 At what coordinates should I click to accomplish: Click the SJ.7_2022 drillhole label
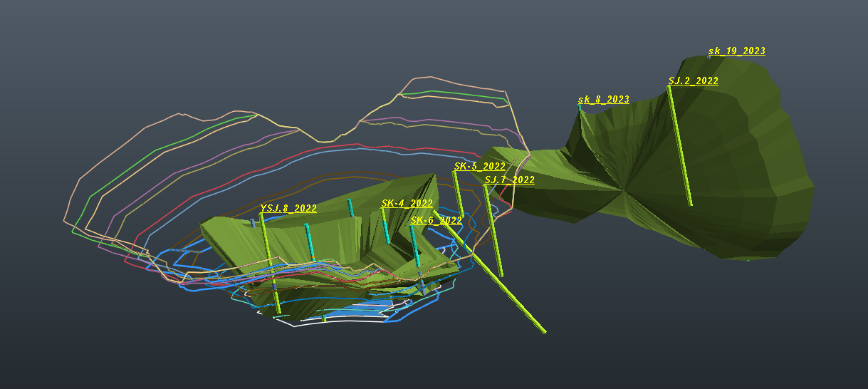(509, 180)
